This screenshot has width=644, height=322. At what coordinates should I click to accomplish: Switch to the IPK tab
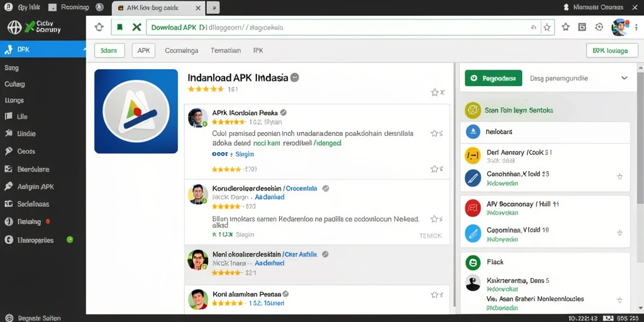pyautogui.click(x=258, y=50)
